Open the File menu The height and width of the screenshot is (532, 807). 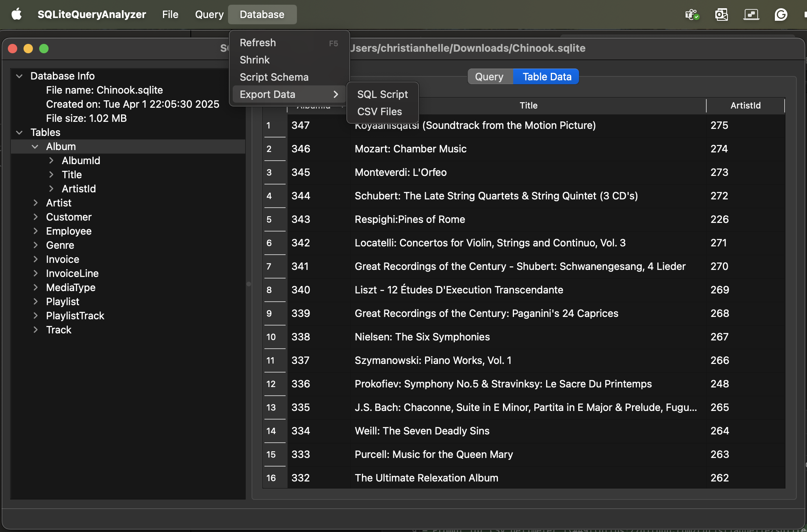click(x=170, y=14)
